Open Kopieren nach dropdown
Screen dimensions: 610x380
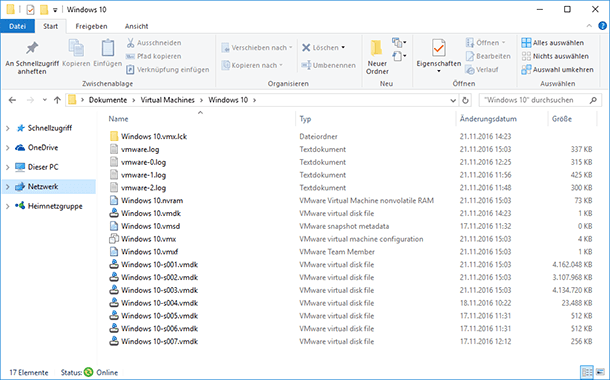click(x=252, y=65)
